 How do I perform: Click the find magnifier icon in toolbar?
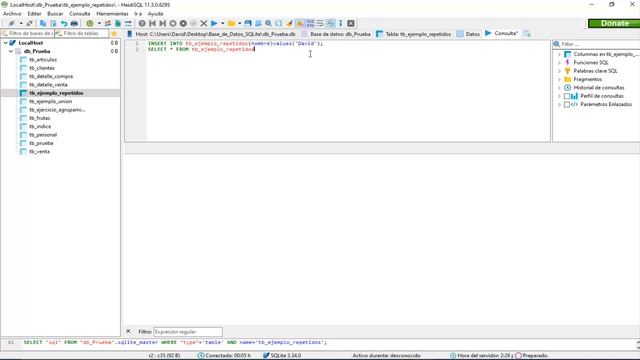click(269, 24)
